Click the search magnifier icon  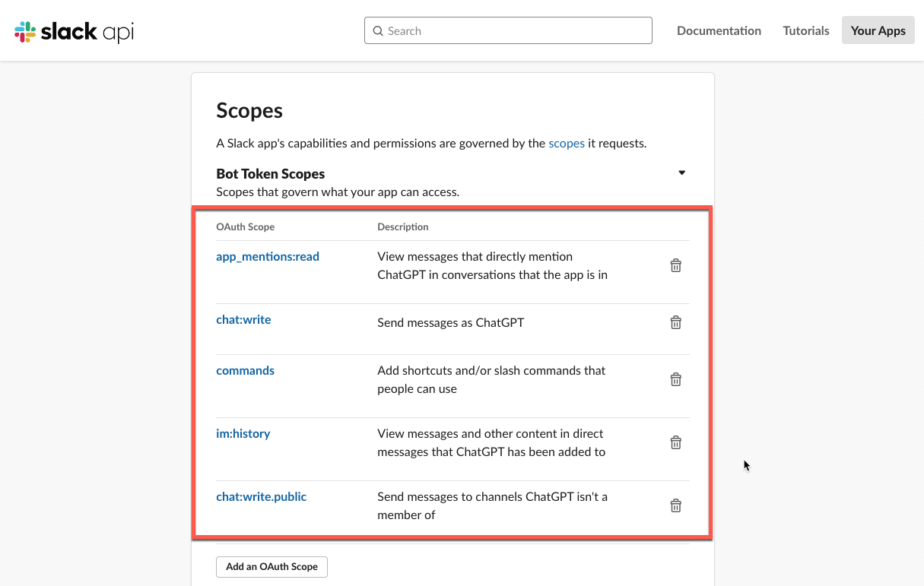coord(378,30)
